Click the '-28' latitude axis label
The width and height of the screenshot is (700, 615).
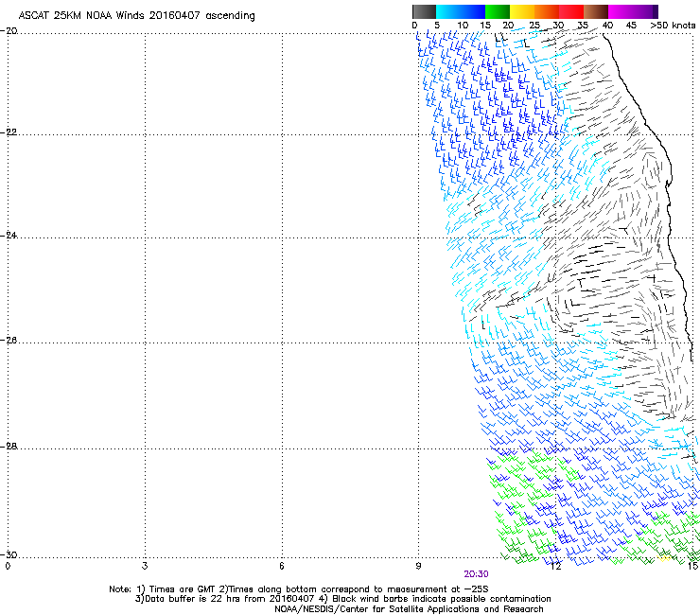tap(9, 447)
